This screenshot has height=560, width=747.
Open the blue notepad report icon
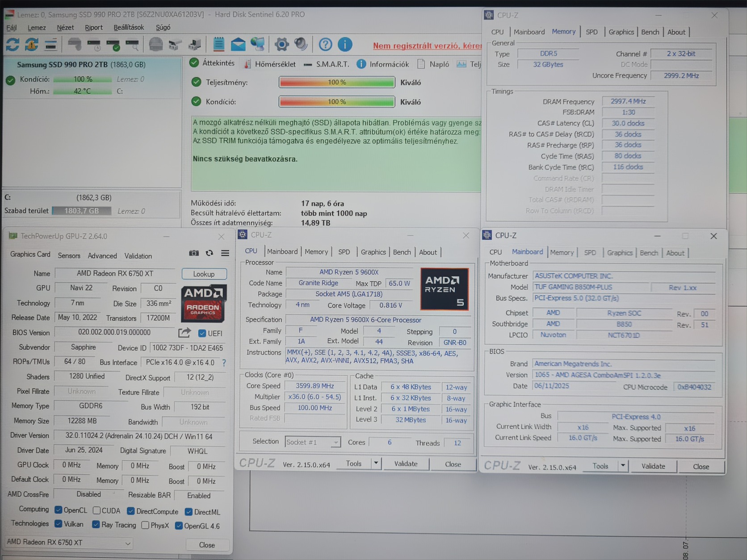click(218, 44)
